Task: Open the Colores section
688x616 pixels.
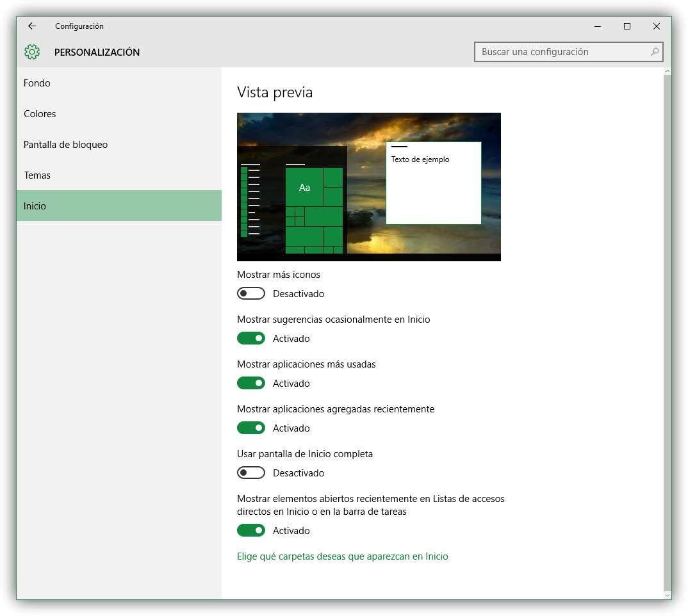Action: point(119,113)
